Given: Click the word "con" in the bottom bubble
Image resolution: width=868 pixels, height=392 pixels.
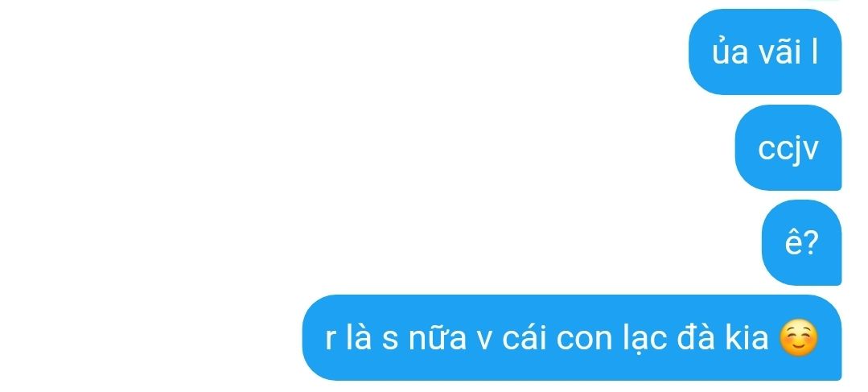Looking at the screenshot, I should (582, 340).
